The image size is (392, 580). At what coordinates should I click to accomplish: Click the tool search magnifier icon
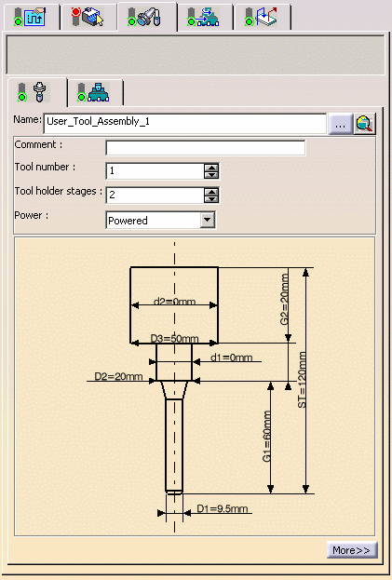(x=365, y=124)
